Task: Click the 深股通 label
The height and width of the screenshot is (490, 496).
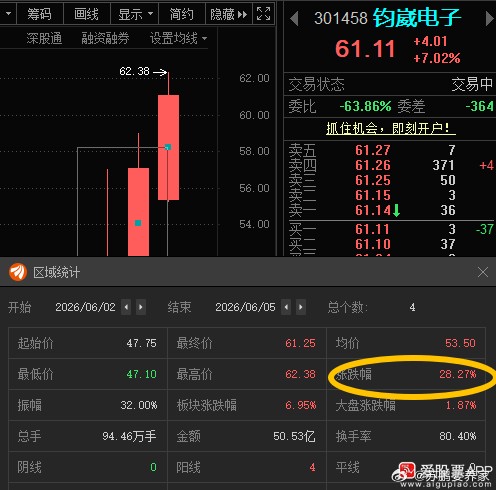Action: (44, 38)
